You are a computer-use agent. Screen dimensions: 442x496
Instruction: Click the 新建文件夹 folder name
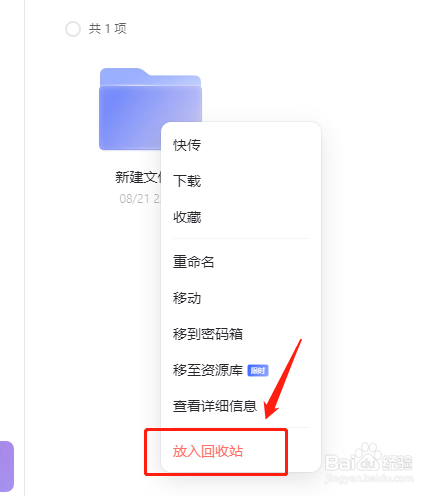(x=138, y=177)
